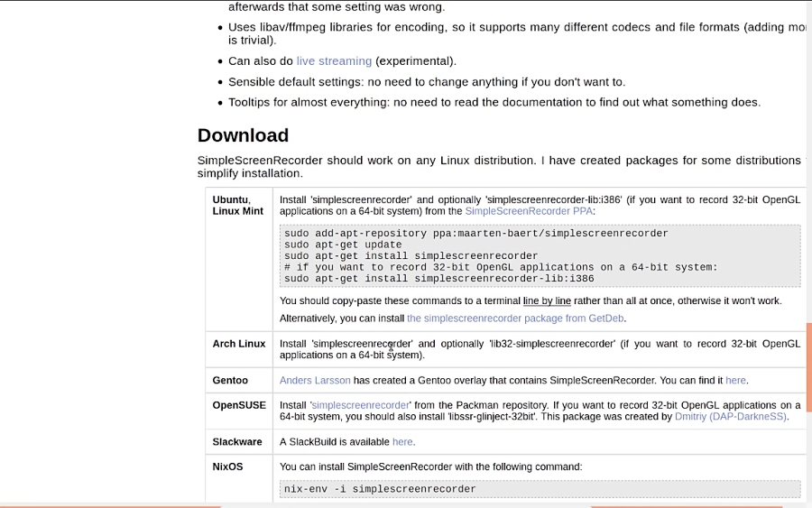The height and width of the screenshot is (508, 812).
Task: Click the underlined 'line by line' text
Action: click(547, 301)
